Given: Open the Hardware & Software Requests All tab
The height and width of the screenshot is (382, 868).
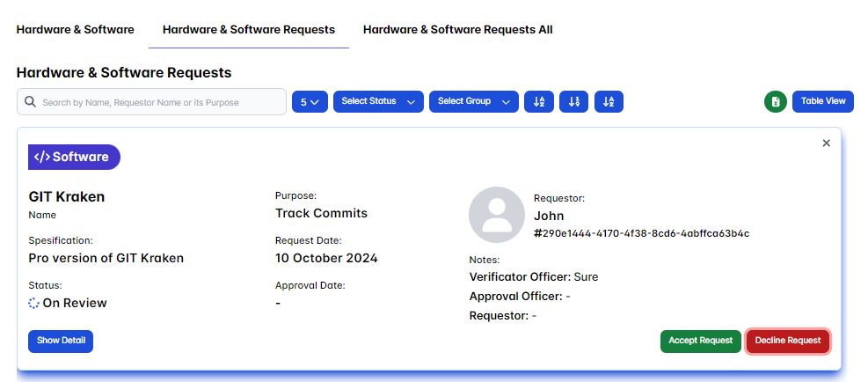Looking at the screenshot, I should point(457,29).
